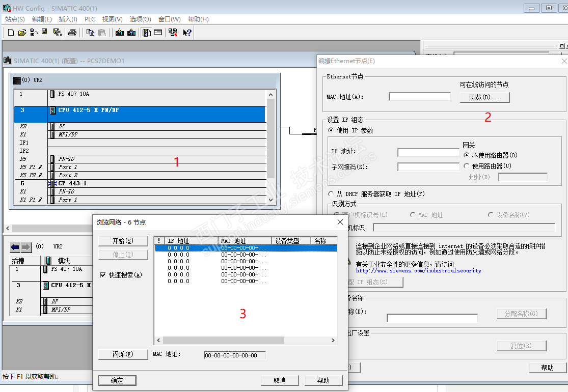Click 取消 in the browse network dialog
The image size is (568, 392).
(280, 380)
